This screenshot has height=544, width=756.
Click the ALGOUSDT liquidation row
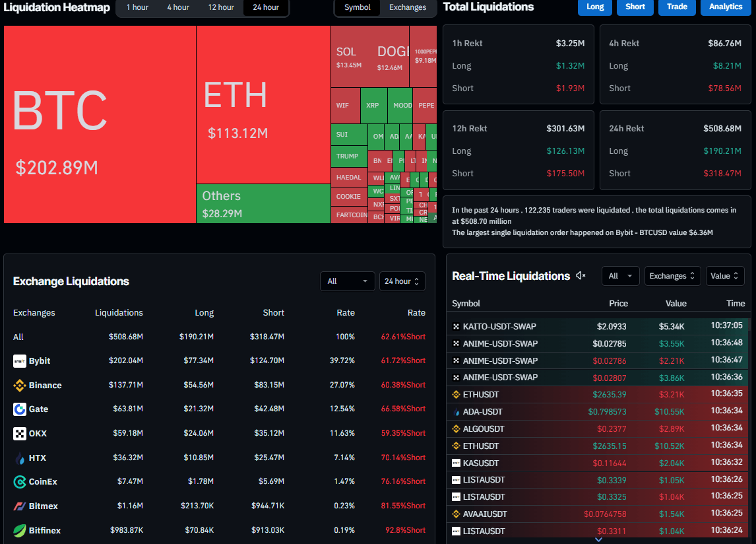coord(598,429)
